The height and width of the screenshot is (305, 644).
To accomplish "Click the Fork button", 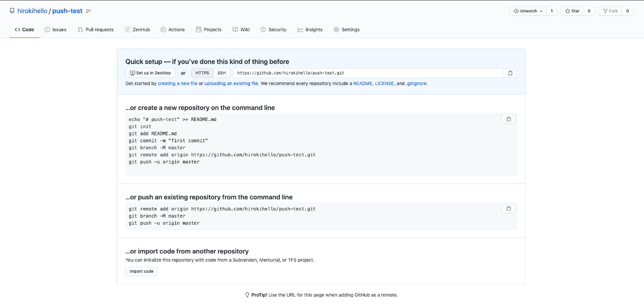I will click(610, 11).
